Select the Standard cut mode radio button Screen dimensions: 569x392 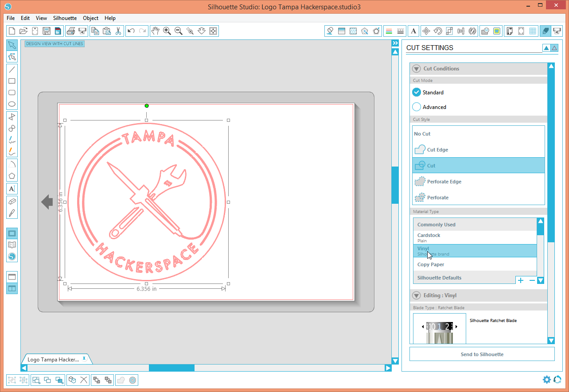[x=417, y=92]
